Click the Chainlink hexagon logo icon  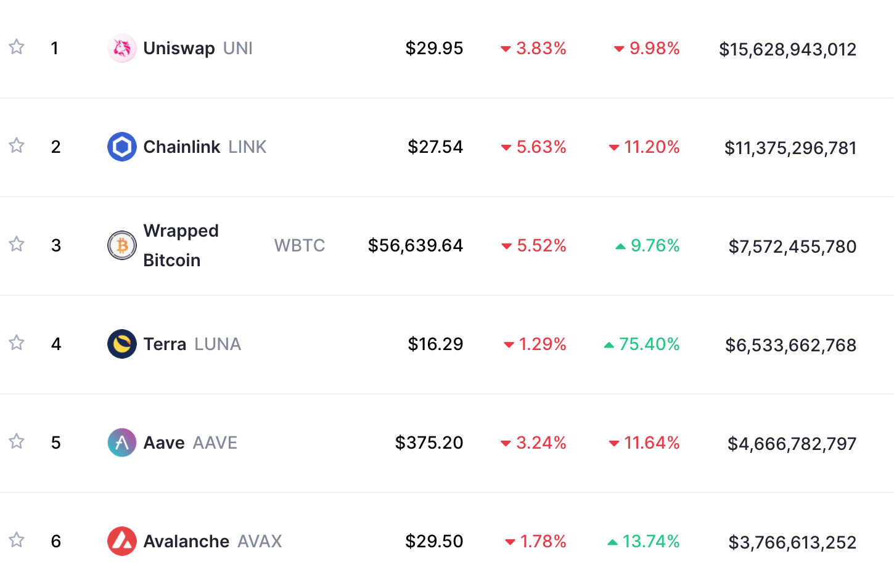[122, 147]
